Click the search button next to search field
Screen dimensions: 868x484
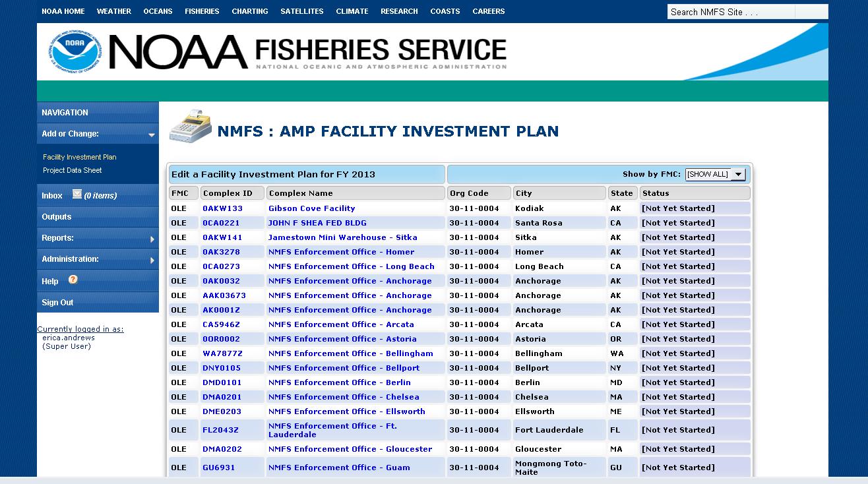[x=811, y=12]
